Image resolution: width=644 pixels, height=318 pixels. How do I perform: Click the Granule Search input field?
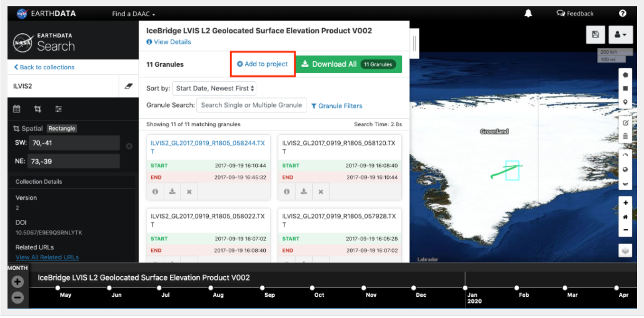252,105
